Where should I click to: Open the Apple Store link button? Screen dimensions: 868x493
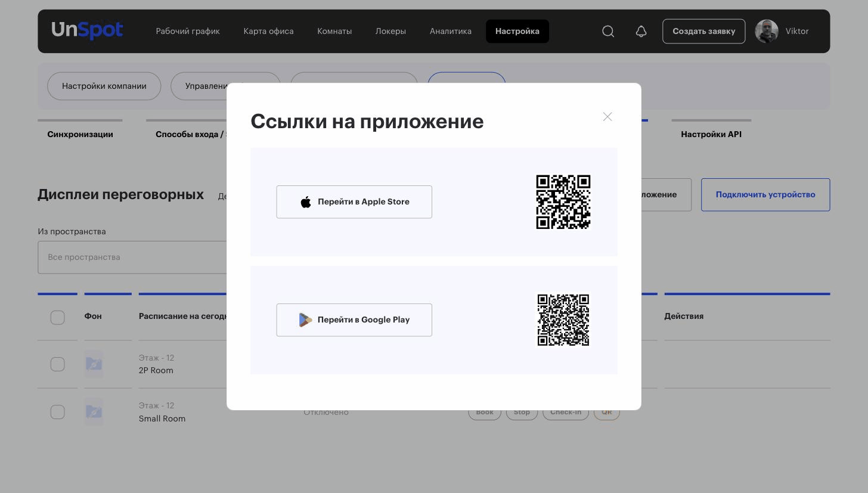click(x=354, y=202)
